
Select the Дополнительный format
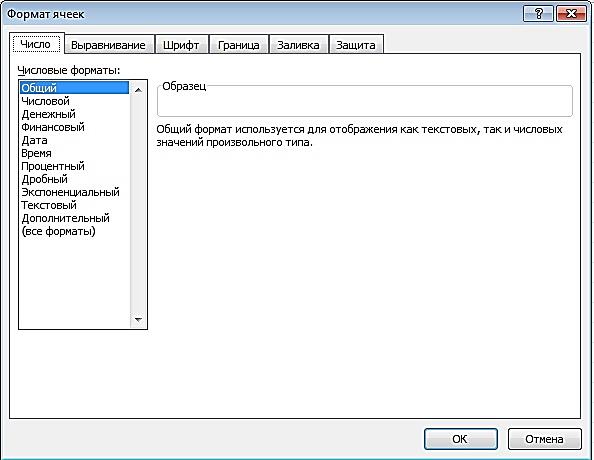[x=74, y=218]
